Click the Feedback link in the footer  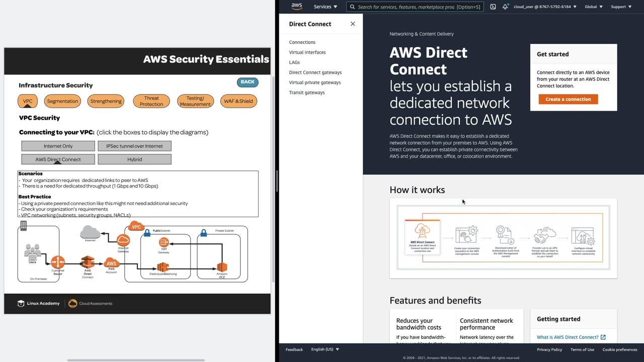coord(294,349)
